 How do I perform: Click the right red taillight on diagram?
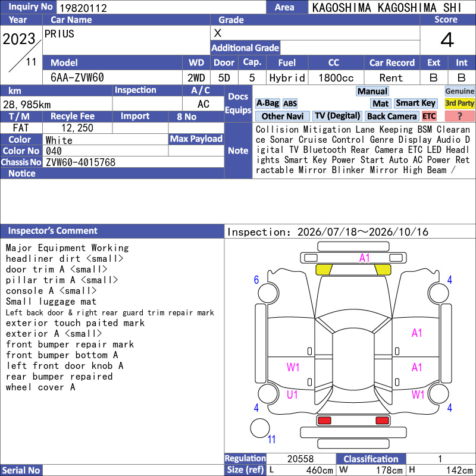pyautogui.click(x=382, y=421)
